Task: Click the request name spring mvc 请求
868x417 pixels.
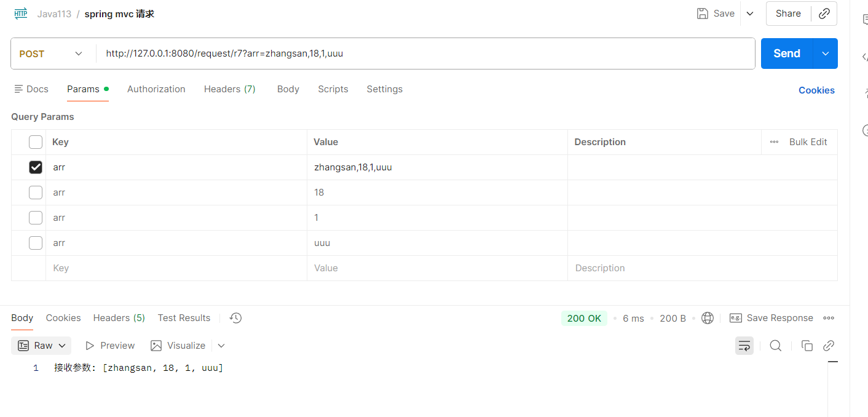Action: 119,14
